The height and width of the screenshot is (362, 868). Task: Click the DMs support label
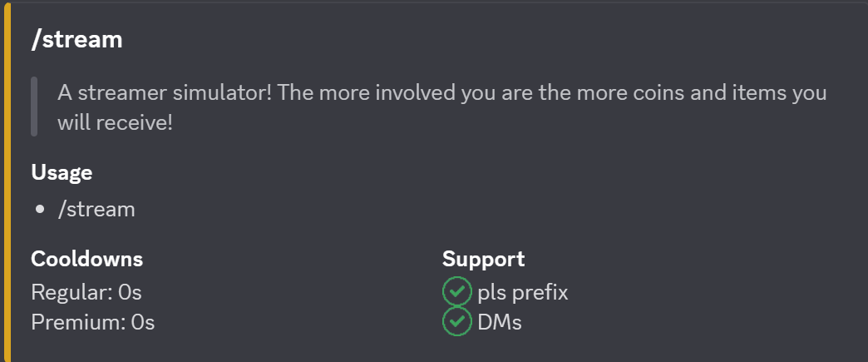[500, 322]
